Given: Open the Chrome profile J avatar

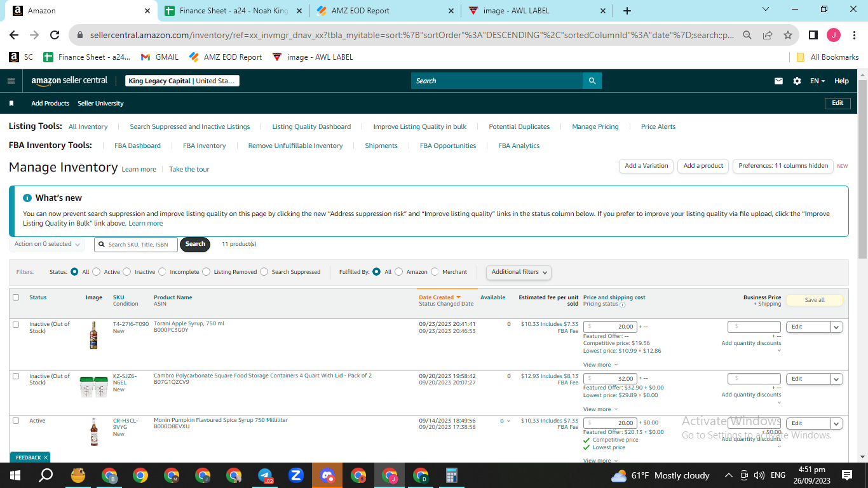Looking at the screenshot, I should click(834, 35).
